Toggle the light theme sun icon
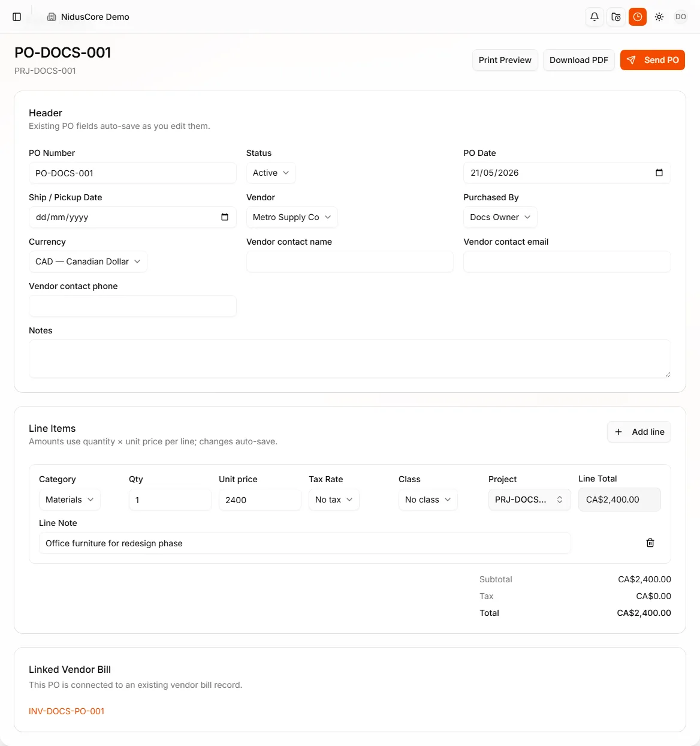Image resolution: width=700 pixels, height=746 pixels. (x=659, y=17)
